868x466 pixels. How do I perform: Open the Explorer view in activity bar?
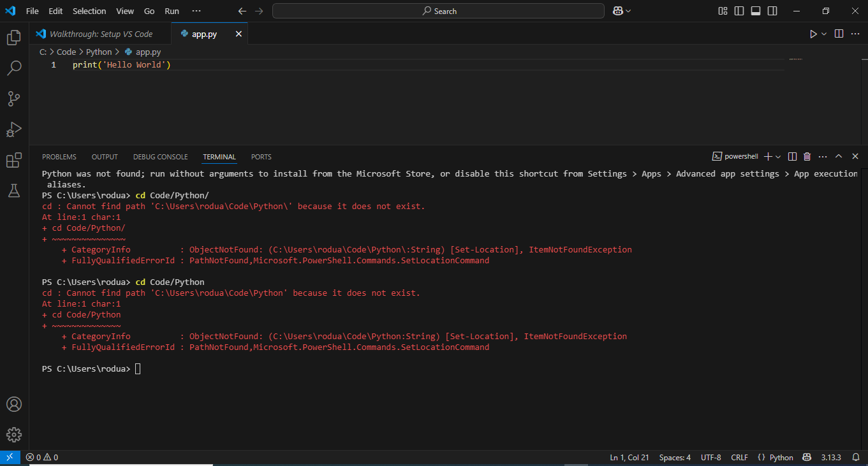click(x=14, y=38)
